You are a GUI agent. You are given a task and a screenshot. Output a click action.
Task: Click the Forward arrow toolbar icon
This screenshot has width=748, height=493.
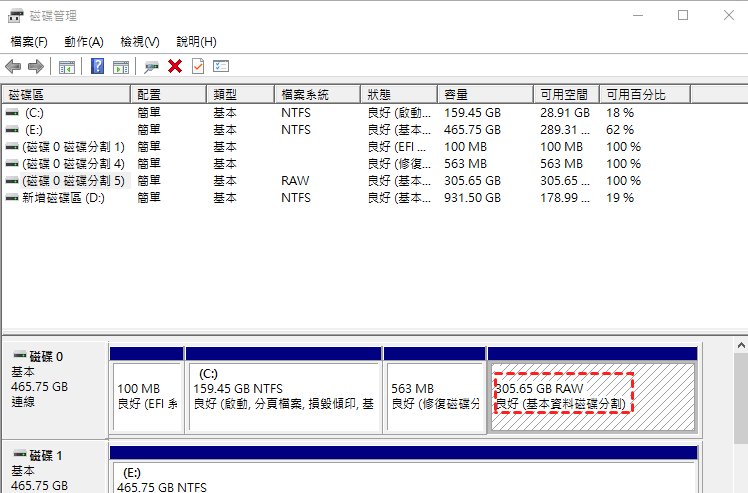pyautogui.click(x=36, y=67)
